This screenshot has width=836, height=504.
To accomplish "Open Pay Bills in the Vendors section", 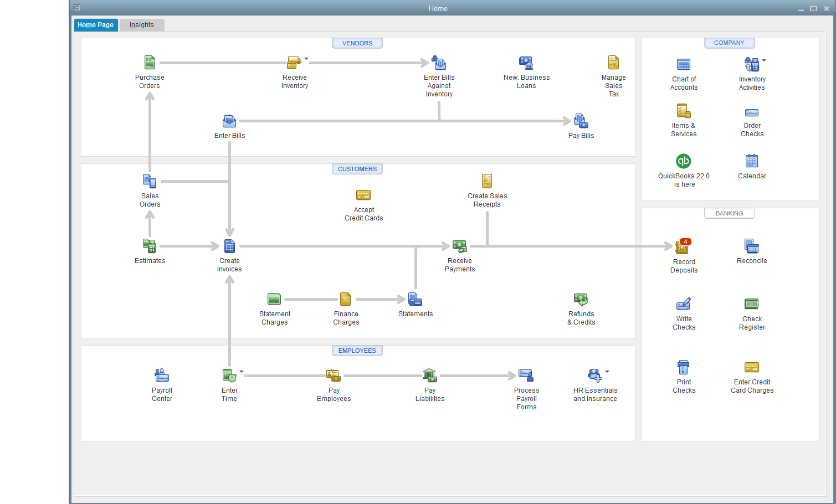I will click(x=581, y=121).
